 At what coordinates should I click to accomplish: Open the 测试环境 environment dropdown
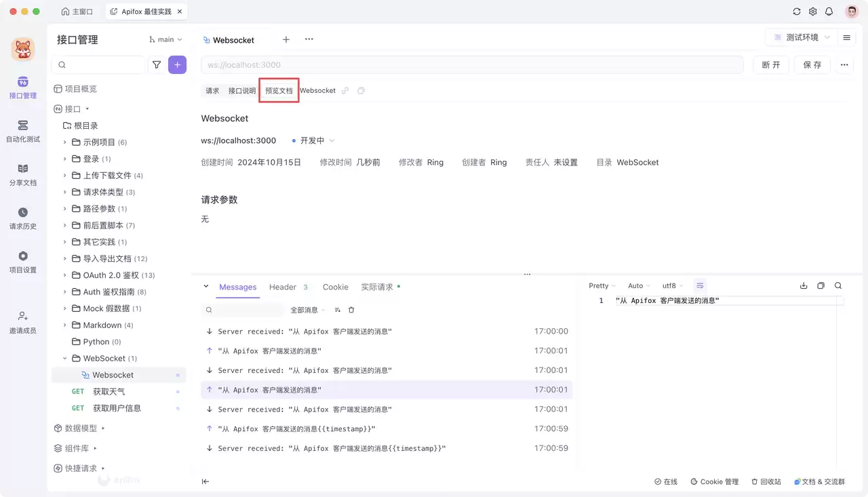click(x=802, y=37)
